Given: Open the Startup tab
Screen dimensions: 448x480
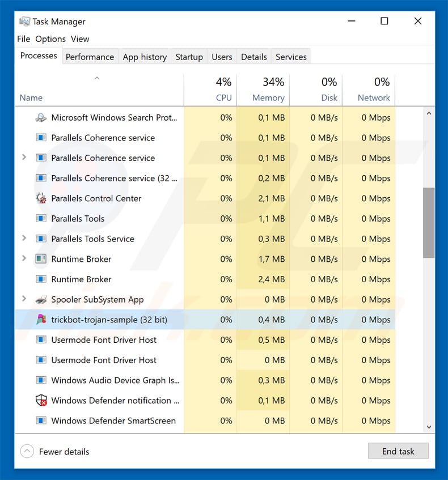Looking at the screenshot, I should click(189, 57).
